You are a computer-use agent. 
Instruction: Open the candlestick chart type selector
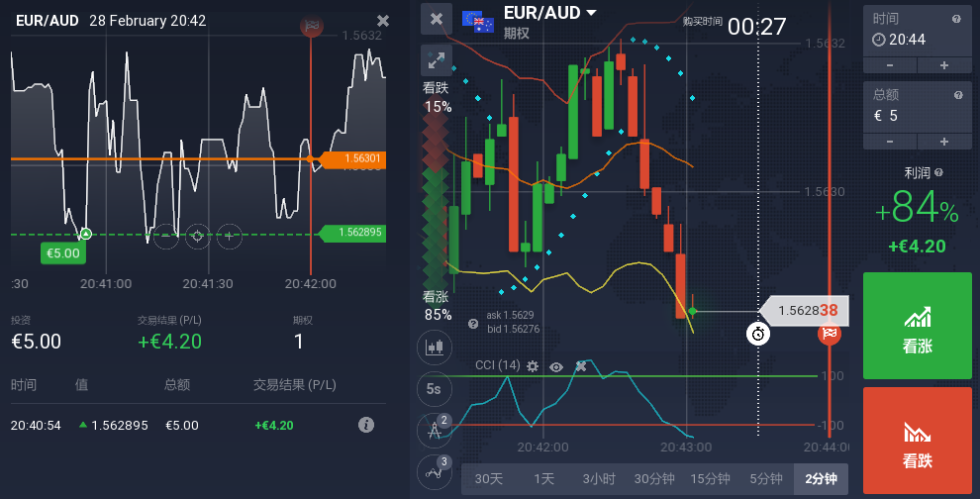[435, 348]
